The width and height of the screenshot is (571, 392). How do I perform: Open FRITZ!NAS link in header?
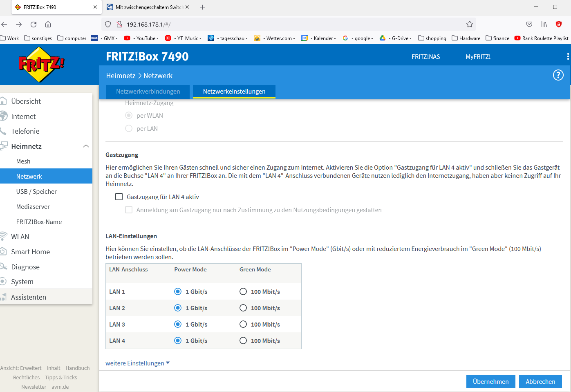(426, 57)
